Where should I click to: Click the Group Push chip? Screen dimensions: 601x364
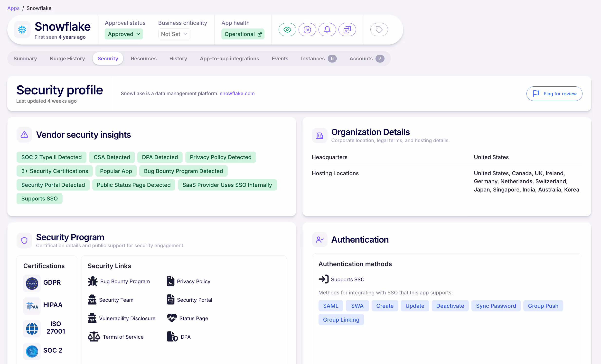click(543, 306)
